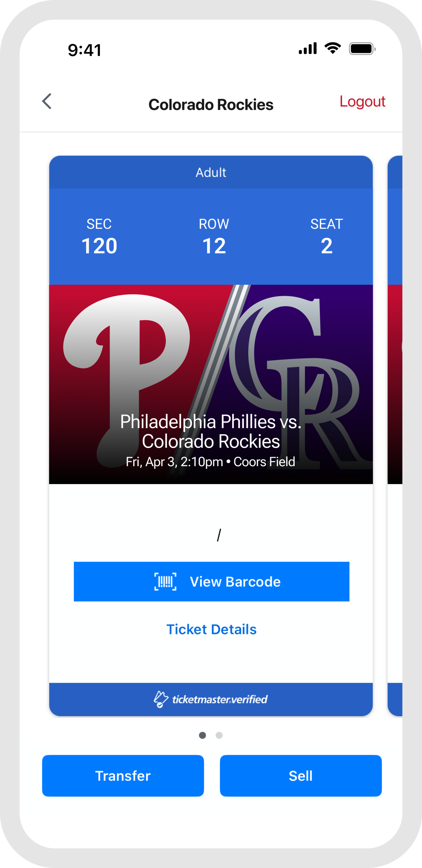
Task: Tap the Ticketmaster verified ticket icon
Action: pyautogui.click(x=161, y=699)
